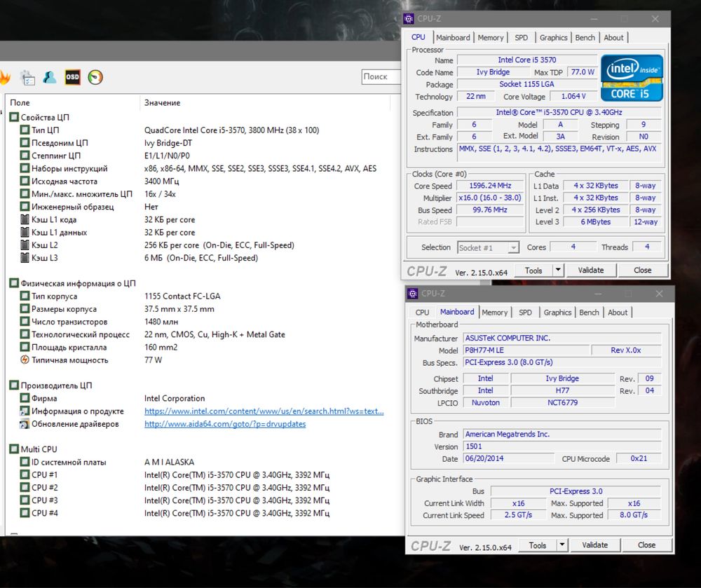Click the icon beside Физическая информация о ЦП
Viewport: 701px width, 588px height.
coord(14,283)
